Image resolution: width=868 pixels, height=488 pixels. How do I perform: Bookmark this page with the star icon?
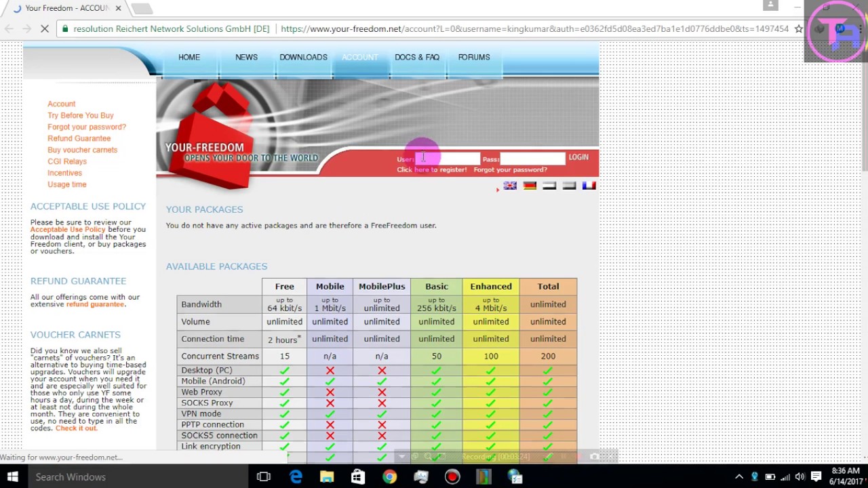pyautogui.click(x=798, y=29)
